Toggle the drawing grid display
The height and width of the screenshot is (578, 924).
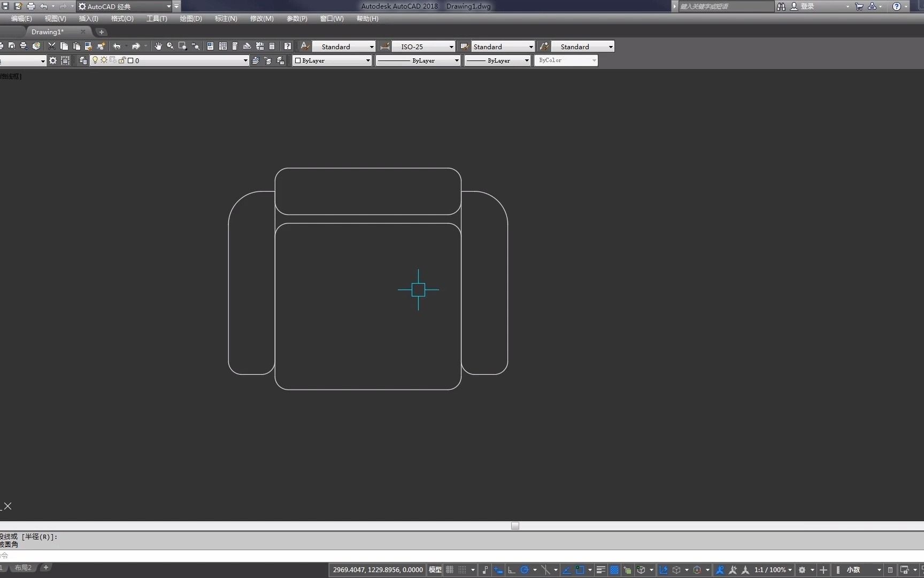[x=450, y=570]
